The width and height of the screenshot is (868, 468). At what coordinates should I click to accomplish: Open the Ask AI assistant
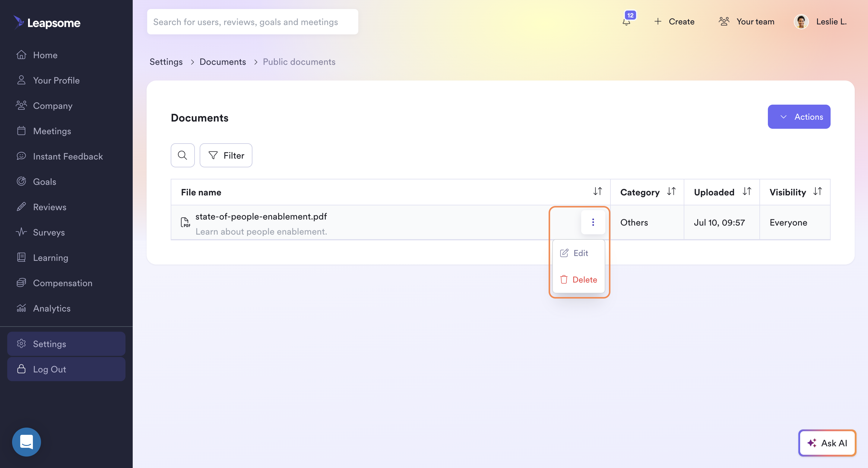point(827,443)
